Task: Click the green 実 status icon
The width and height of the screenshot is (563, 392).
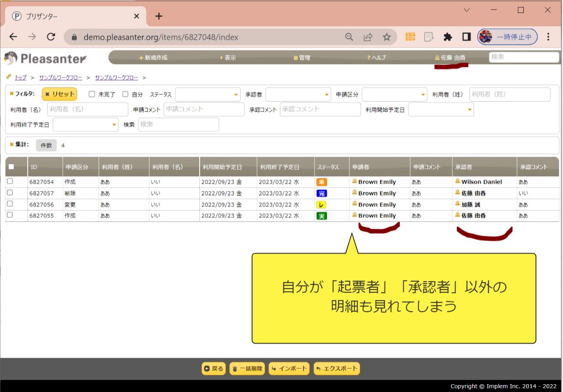Action: pos(321,216)
